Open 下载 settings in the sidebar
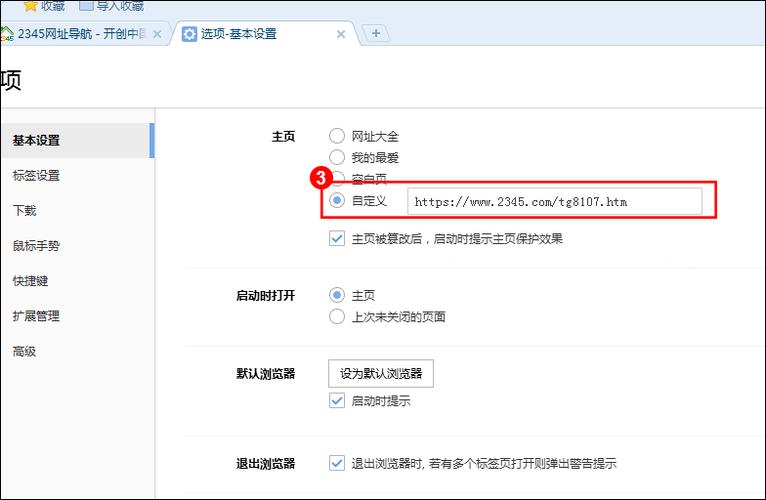The height and width of the screenshot is (500, 766). [24, 211]
